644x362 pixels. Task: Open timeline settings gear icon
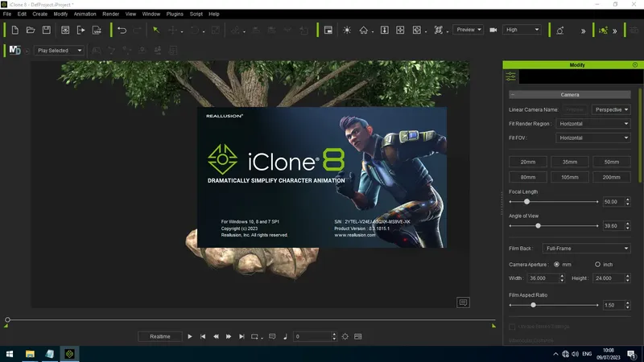tap(345, 336)
